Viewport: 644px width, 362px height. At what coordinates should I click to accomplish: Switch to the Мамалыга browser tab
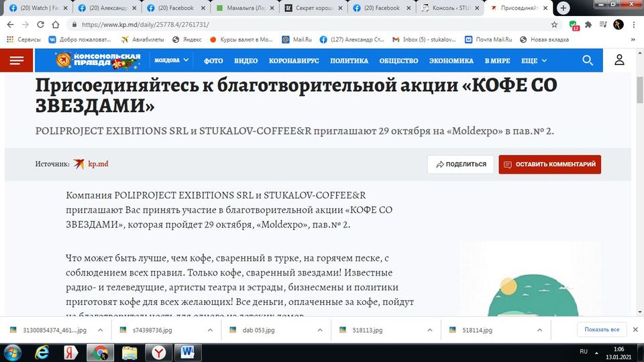coord(244,8)
